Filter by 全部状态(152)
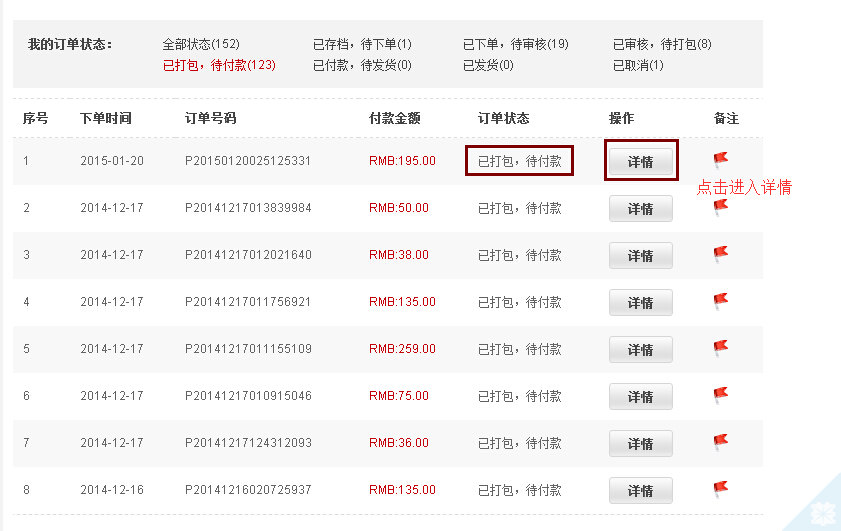 (201, 44)
